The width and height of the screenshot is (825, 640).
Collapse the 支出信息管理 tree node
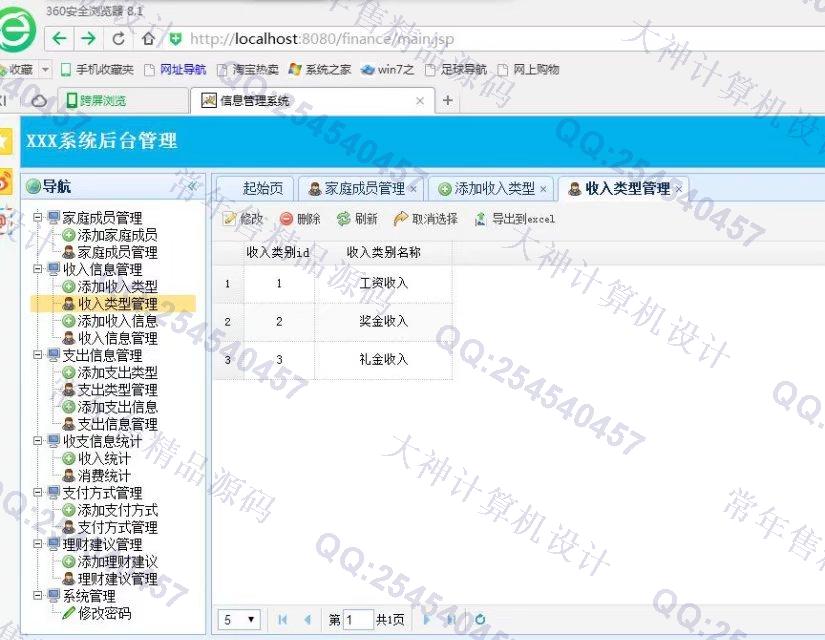point(37,354)
